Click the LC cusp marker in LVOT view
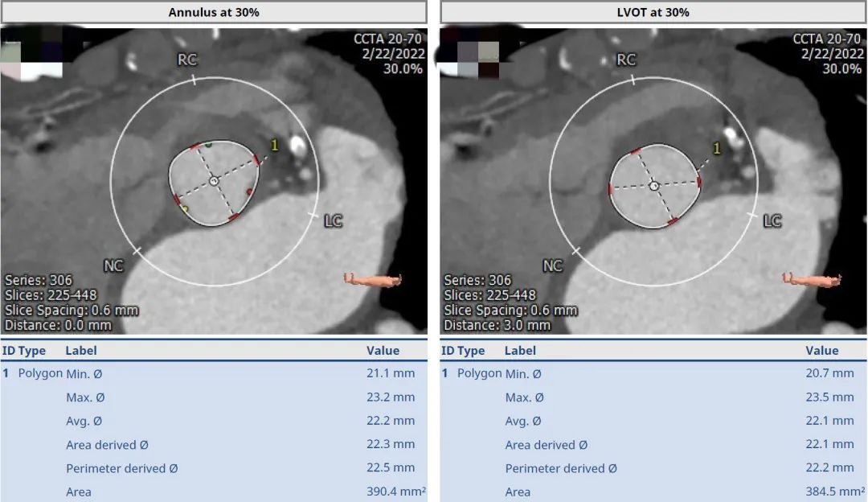Viewport: 868px width, 502px height. [772, 220]
